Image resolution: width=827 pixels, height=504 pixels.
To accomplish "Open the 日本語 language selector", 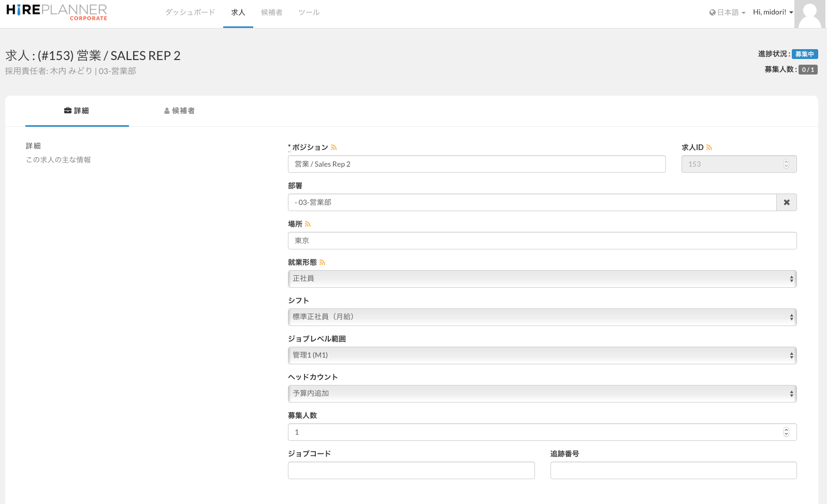I will pos(727,12).
